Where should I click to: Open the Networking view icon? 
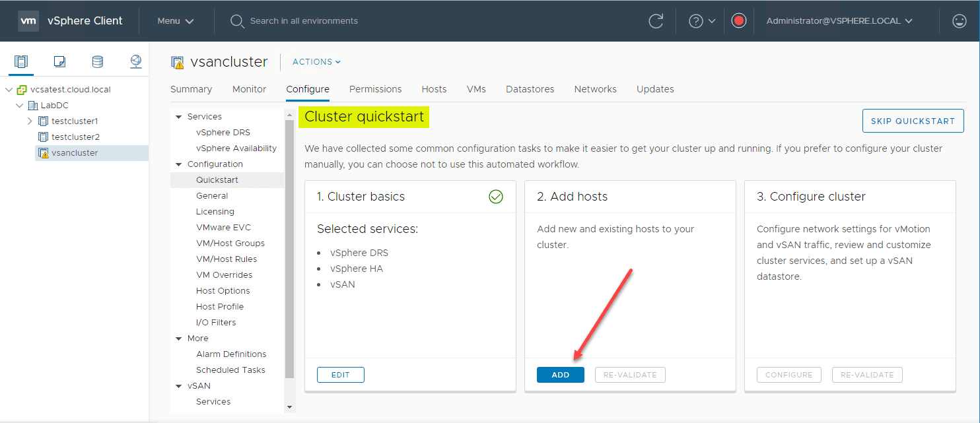click(136, 62)
